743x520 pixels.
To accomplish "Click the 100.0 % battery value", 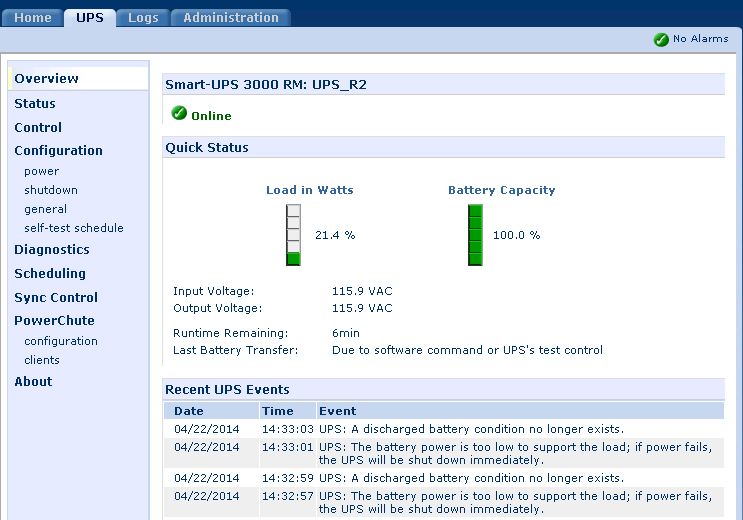I will pos(516,235).
